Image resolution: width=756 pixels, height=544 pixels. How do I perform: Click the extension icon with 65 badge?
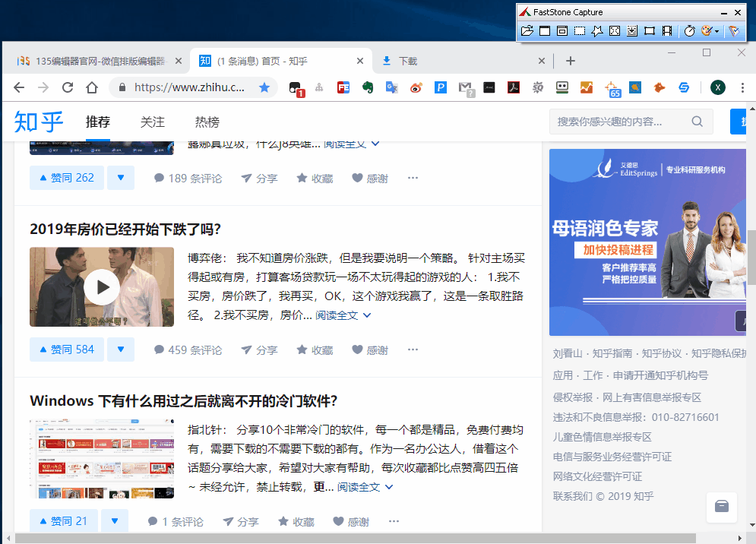coord(612,88)
